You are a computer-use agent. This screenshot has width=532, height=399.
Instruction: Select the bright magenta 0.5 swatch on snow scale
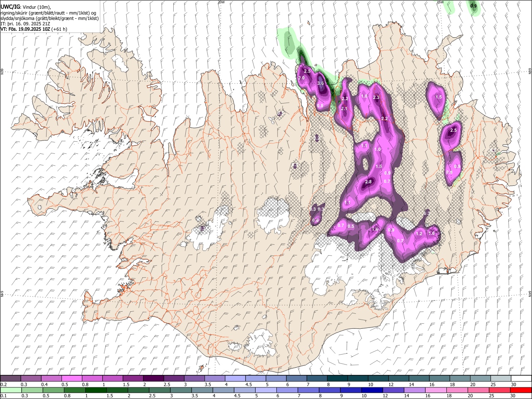tap(71, 379)
